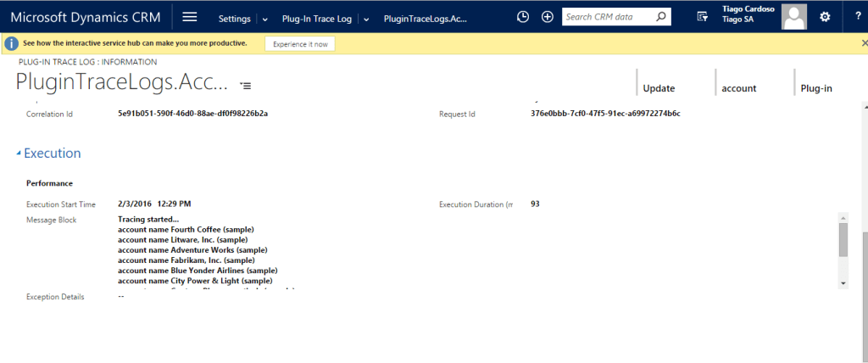This screenshot has width=868, height=363.
Task: Click account name Litware, Inc. (sample) line
Action: coord(183,240)
